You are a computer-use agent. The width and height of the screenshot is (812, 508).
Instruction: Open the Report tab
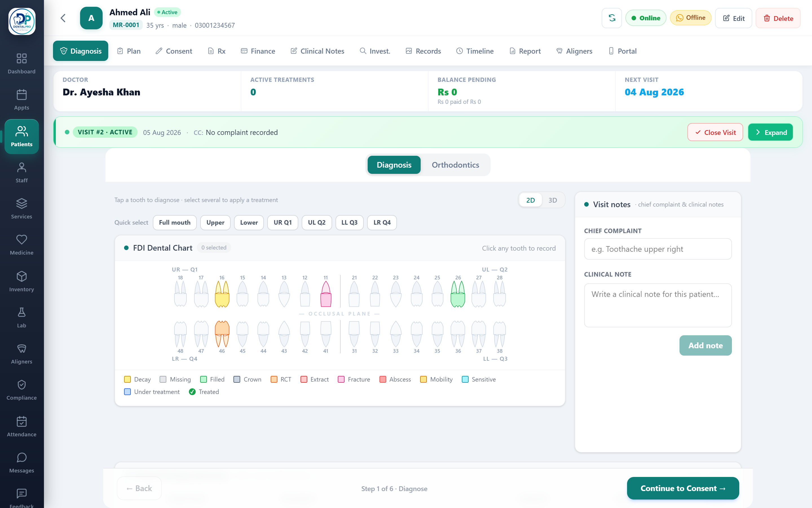(x=525, y=51)
